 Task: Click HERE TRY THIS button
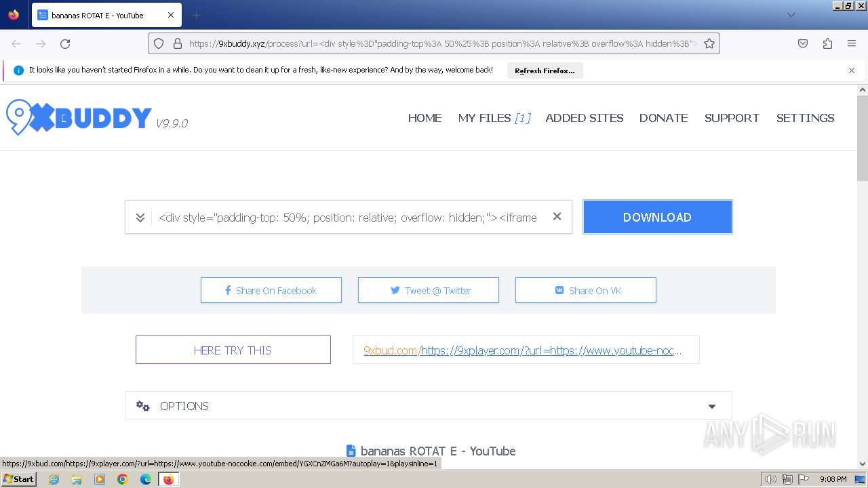click(x=233, y=350)
